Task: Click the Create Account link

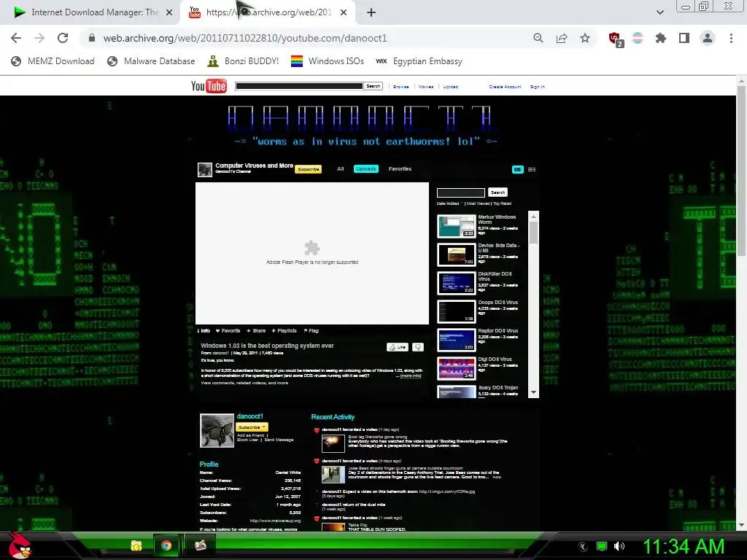Action: tap(505, 87)
